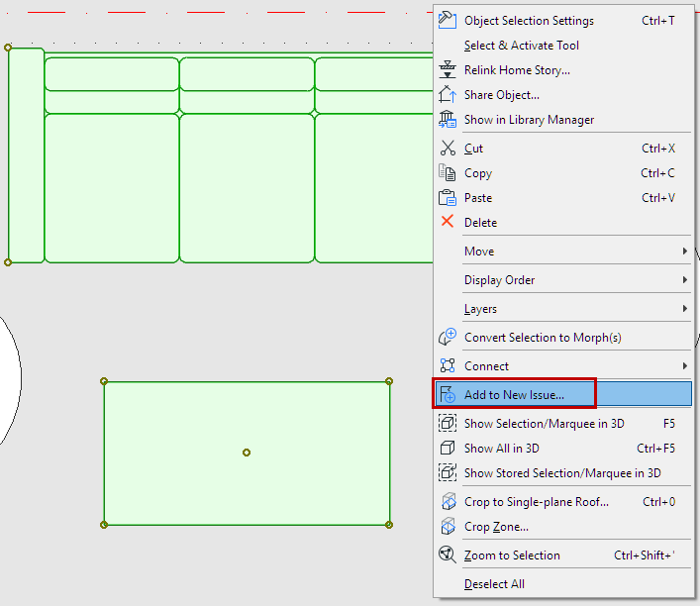Open the Layers menu entry
The image size is (700, 606).
click(x=563, y=309)
